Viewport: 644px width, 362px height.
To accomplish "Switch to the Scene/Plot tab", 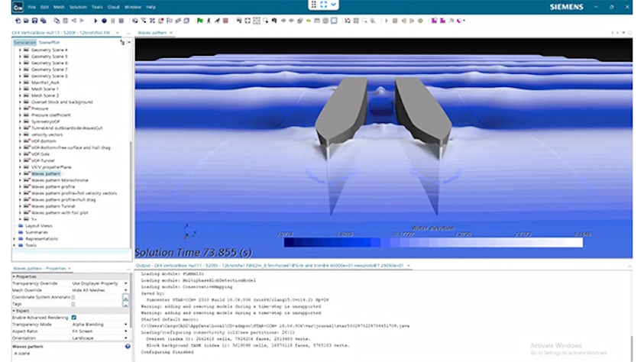I will 50,42.
